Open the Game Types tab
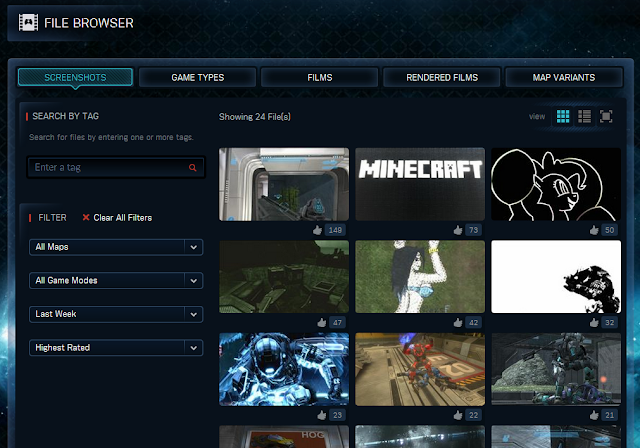The image size is (640, 448). [x=197, y=77]
